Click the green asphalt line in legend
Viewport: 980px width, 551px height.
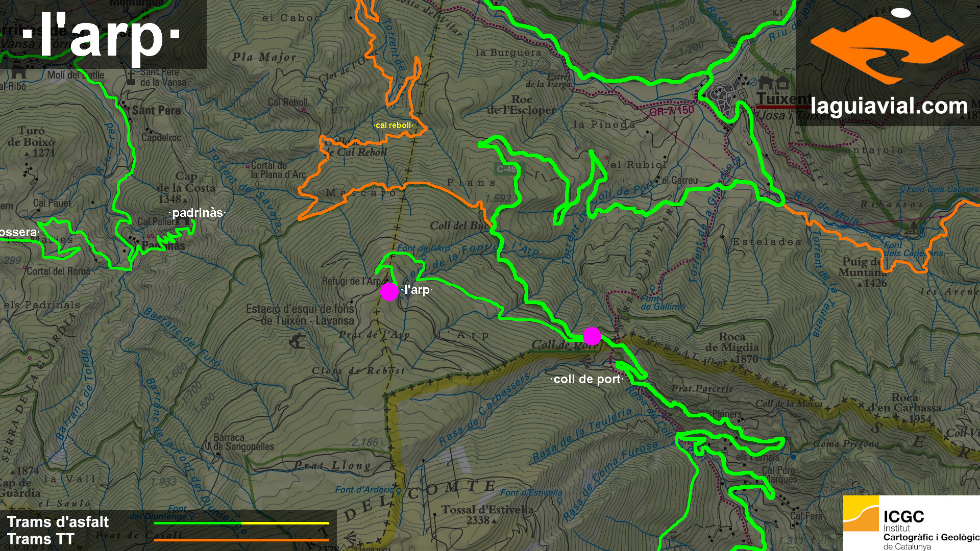[197, 523]
